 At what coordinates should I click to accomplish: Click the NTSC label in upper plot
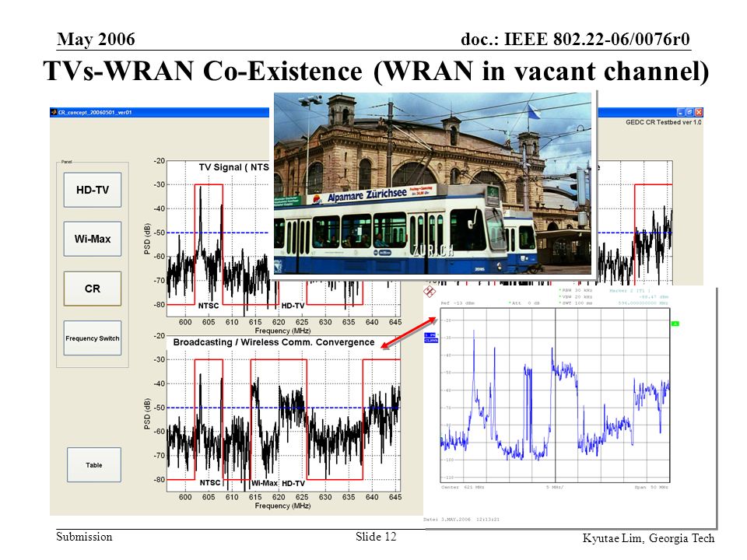tap(209, 306)
